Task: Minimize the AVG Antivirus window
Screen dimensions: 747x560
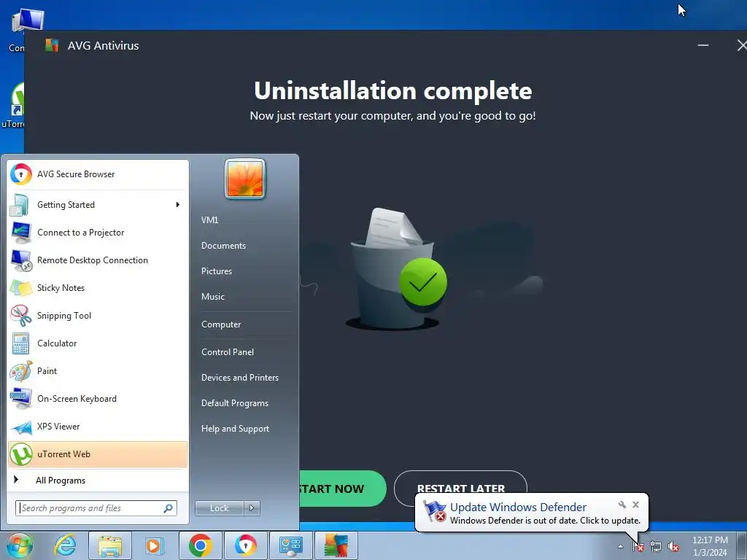Action: [x=703, y=45]
